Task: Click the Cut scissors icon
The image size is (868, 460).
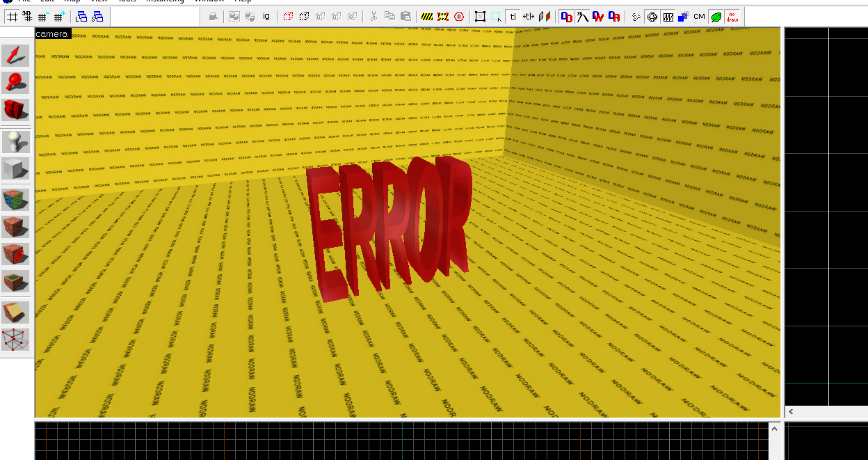Action: click(373, 17)
